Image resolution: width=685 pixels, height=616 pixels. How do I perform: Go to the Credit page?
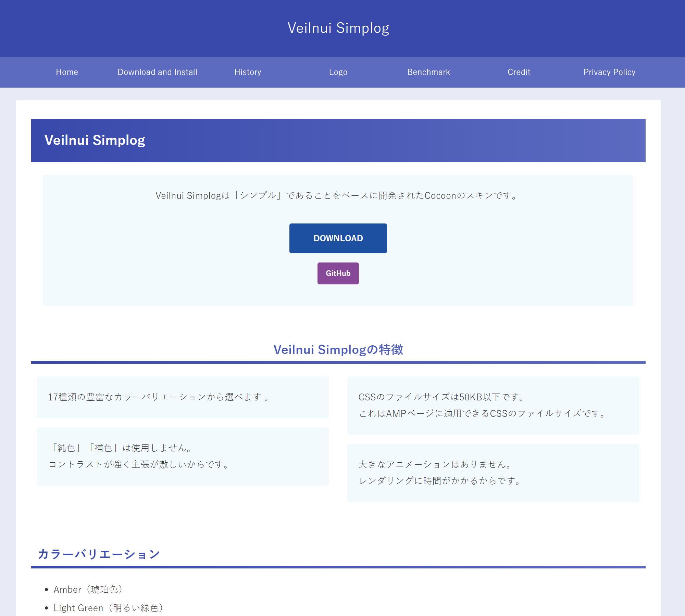(519, 72)
